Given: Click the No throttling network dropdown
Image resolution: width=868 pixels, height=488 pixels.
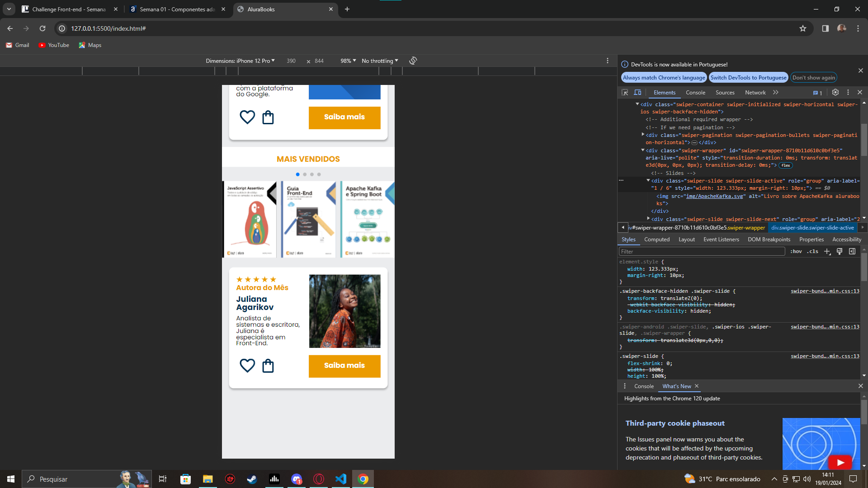Looking at the screenshot, I should [x=379, y=60].
